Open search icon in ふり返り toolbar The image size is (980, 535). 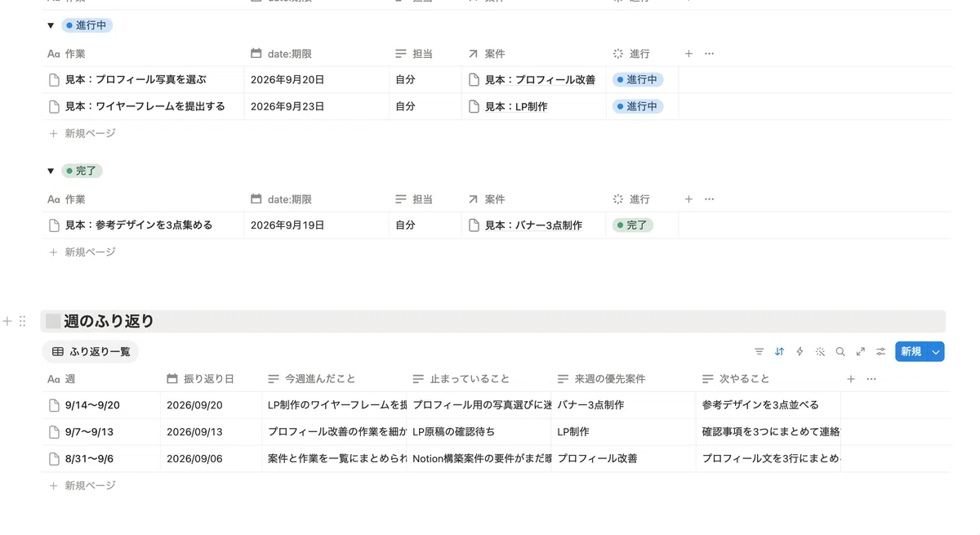[840, 352]
